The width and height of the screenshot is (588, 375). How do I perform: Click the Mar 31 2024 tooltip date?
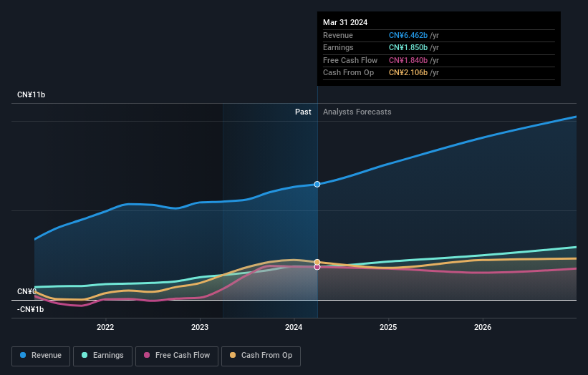(x=345, y=22)
